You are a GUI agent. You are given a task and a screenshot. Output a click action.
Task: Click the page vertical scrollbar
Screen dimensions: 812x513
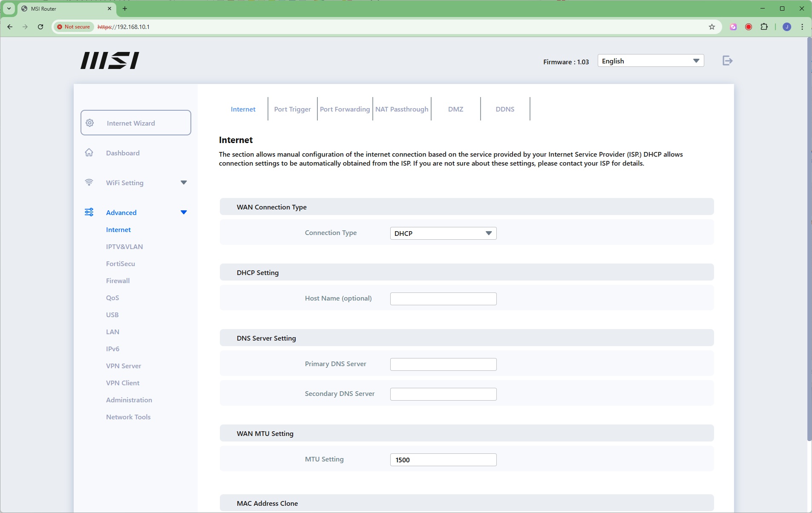pos(809,238)
